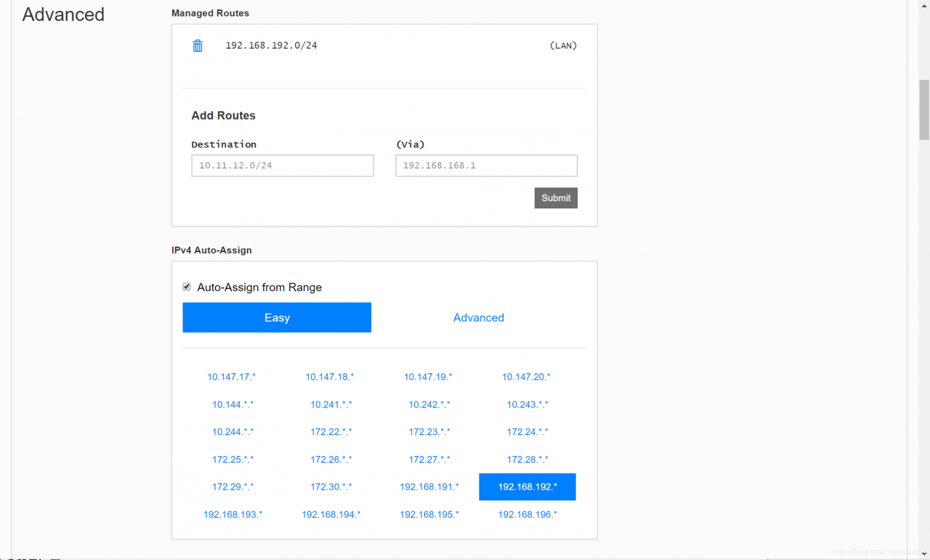Choose the 172.24.*.* range
This screenshot has height=560, width=930.
coord(527,432)
